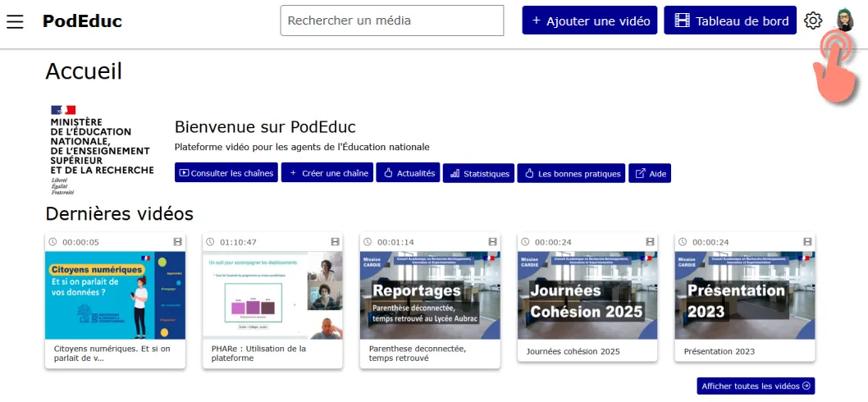The width and height of the screenshot is (868, 402).
Task: Open settings gear icon
Action: (813, 21)
